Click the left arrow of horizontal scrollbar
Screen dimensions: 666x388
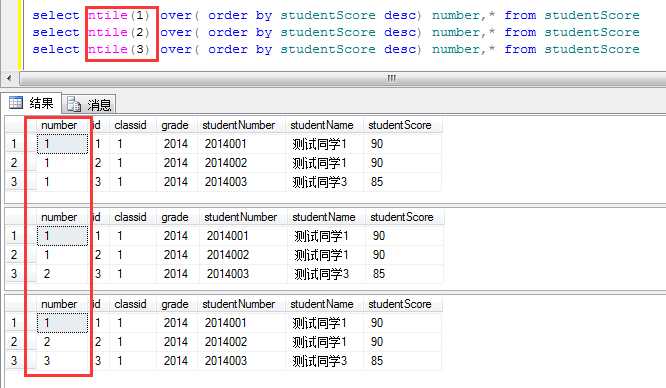point(9,78)
